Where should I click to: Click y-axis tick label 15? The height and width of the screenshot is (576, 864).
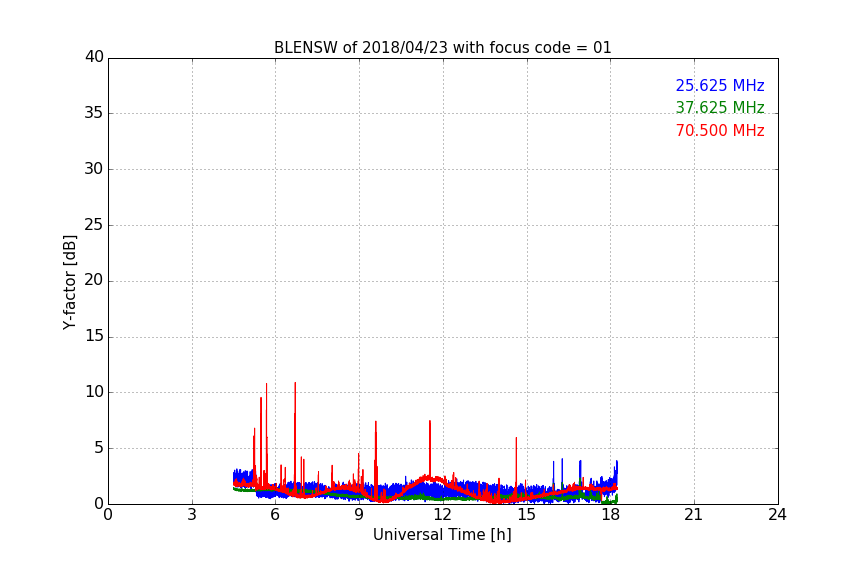(x=94, y=336)
